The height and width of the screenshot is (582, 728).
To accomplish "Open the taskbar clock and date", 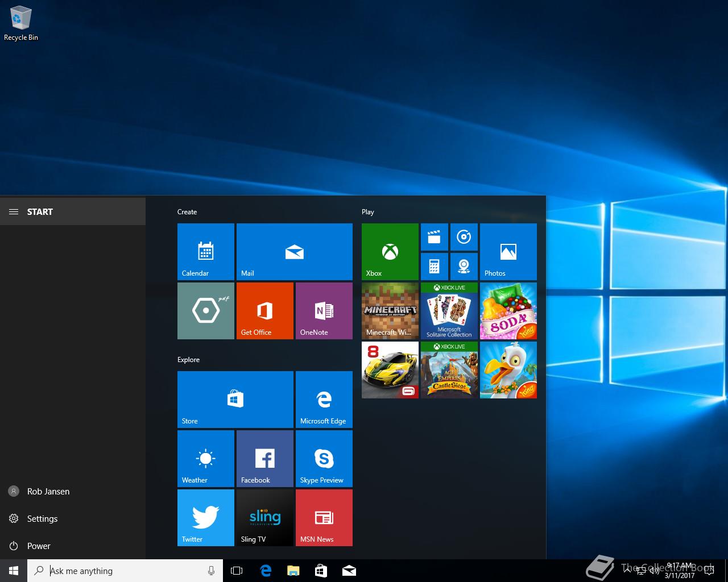I will (680, 571).
